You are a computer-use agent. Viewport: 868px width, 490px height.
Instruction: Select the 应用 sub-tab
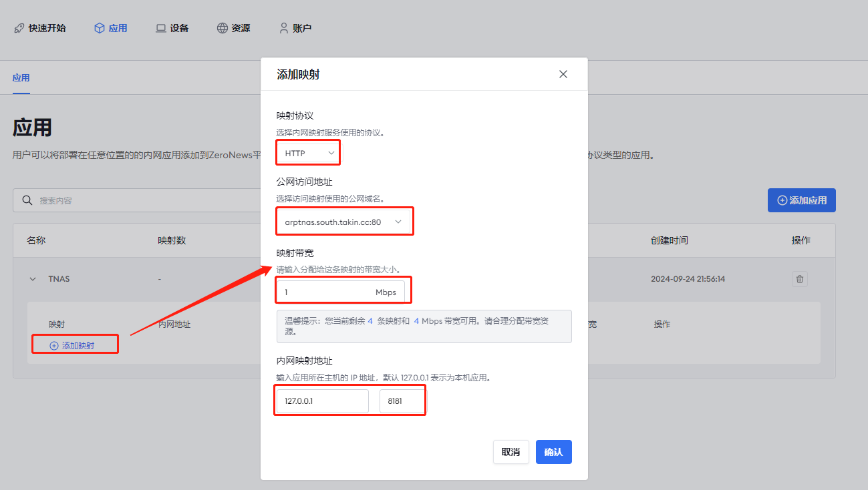(x=21, y=78)
